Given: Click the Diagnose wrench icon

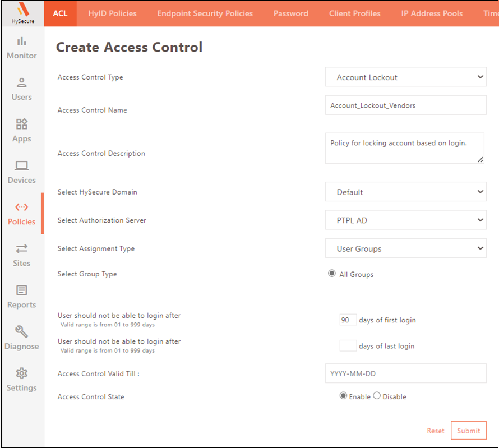Looking at the screenshot, I should 21,332.
